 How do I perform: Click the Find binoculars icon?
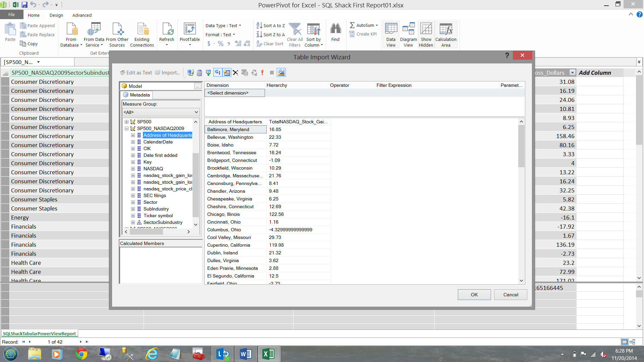pyautogui.click(x=335, y=32)
